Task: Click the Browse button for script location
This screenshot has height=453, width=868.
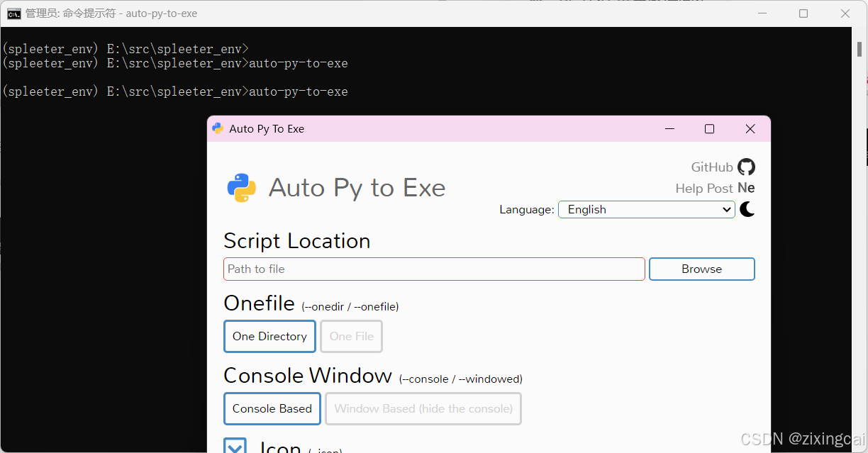Action: 701,269
